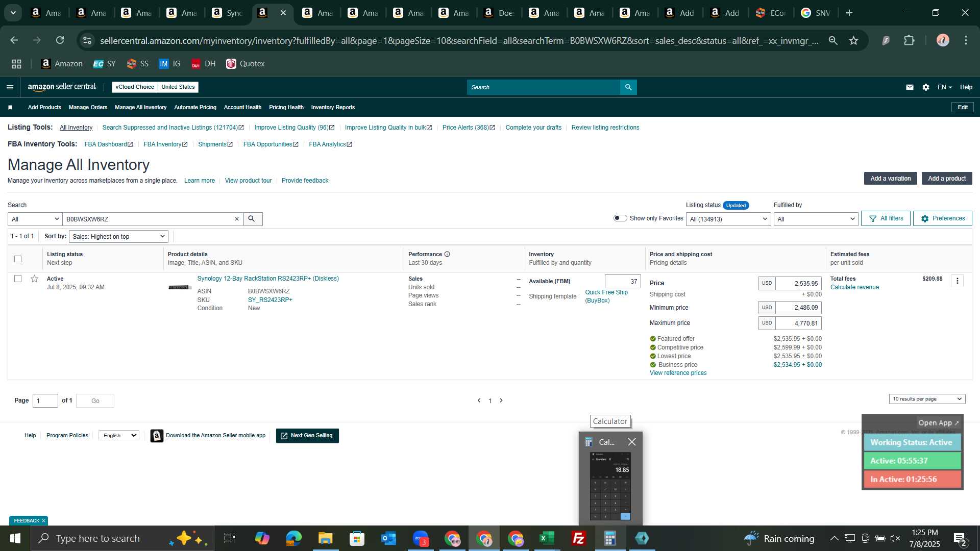
Task: Open Chrome's three-dot menu
Action: [966, 40]
